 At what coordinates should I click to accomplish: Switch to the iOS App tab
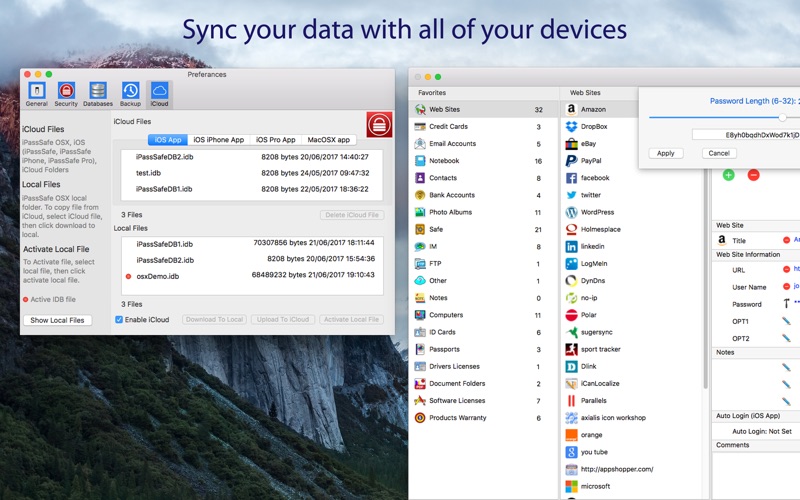pyautogui.click(x=168, y=139)
